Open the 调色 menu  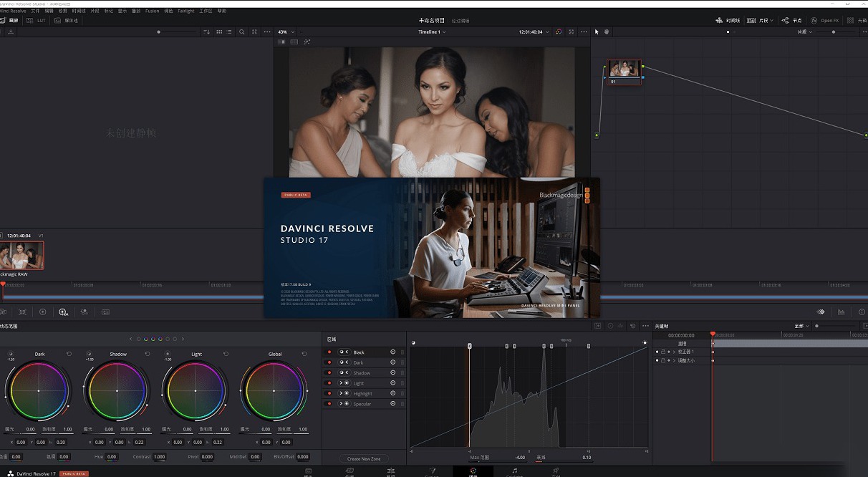coord(168,11)
